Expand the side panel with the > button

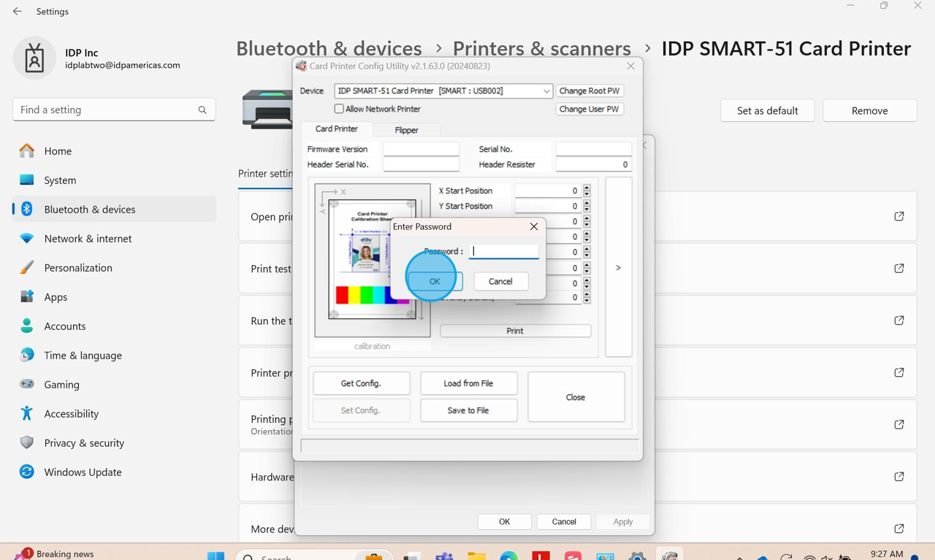(619, 268)
